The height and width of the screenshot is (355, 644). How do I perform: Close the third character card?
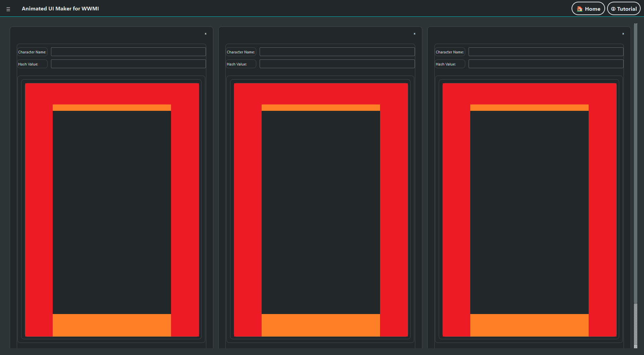pyautogui.click(x=623, y=34)
